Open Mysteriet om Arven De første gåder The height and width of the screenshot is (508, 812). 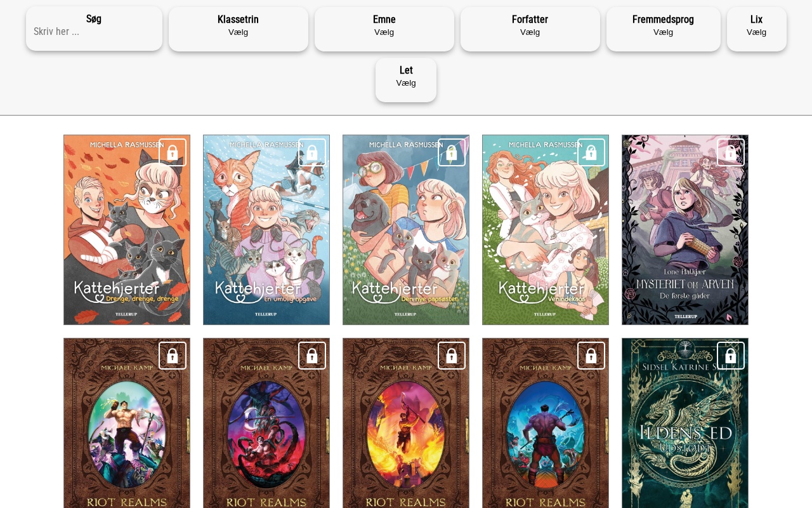pyautogui.click(x=685, y=230)
